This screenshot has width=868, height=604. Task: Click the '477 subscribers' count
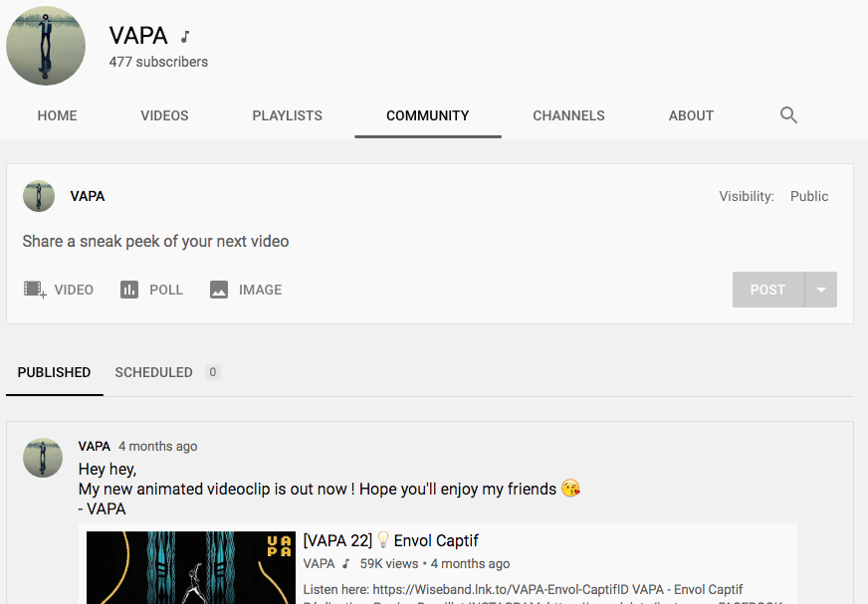158,62
